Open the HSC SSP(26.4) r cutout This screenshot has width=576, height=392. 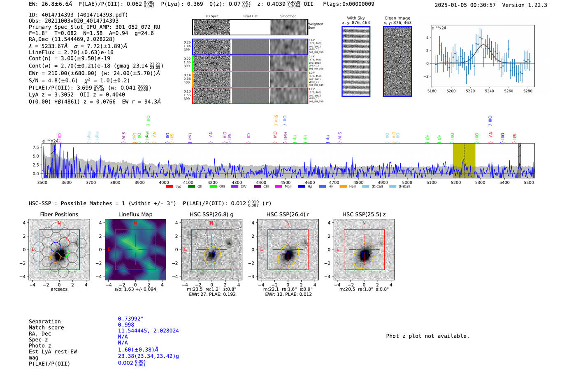click(288, 250)
